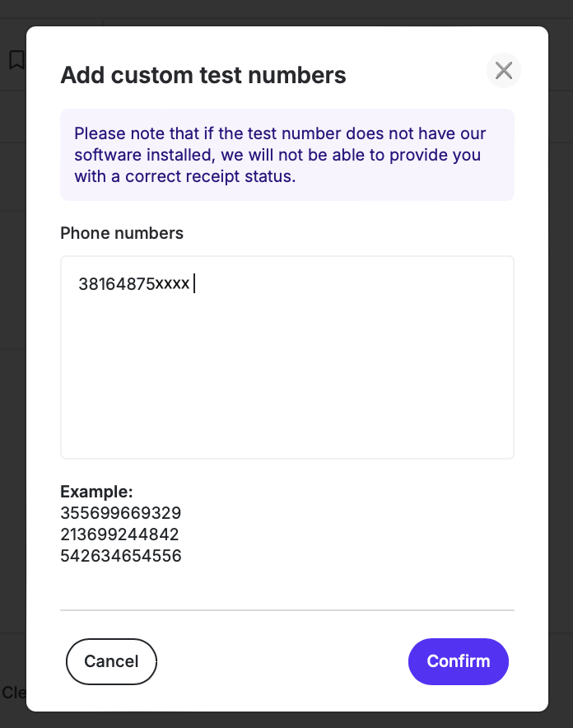
Task: Close the dialog using the X icon
Action: click(x=503, y=71)
